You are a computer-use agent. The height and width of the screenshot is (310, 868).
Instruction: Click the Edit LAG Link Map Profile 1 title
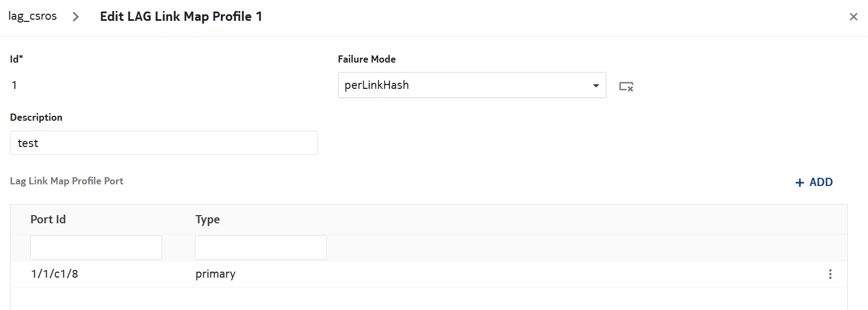click(181, 16)
